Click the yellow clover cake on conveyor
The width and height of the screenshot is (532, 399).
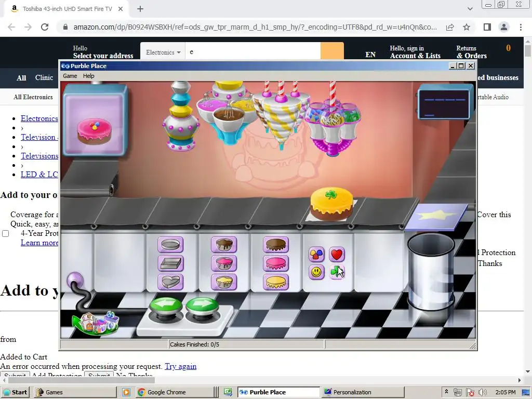[x=331, y=204]
